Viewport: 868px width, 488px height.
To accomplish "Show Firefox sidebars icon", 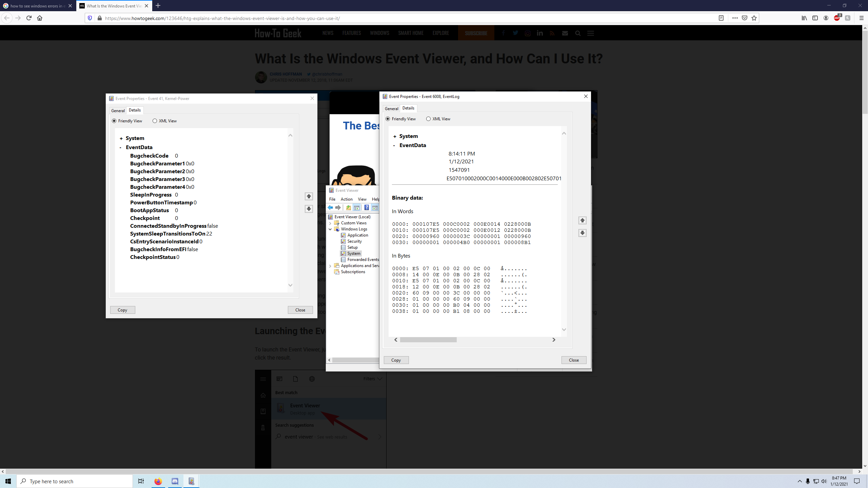I will coord(815,18).
